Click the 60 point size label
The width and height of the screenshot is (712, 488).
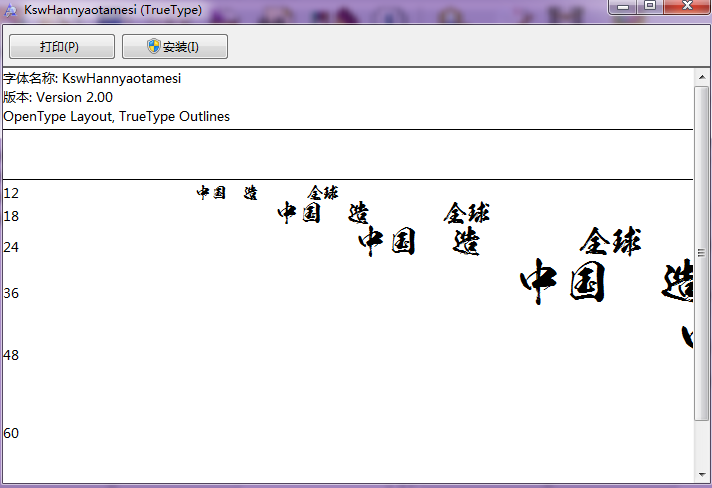point(11,433)
